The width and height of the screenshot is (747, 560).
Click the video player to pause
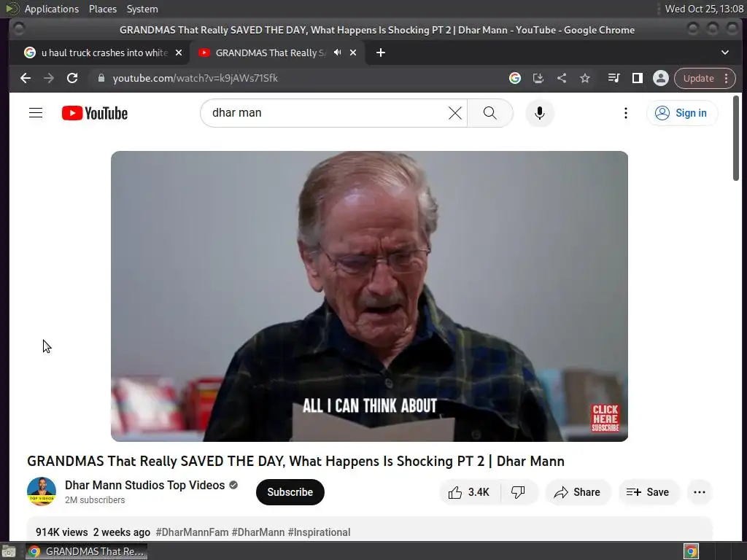pos(369,296)
